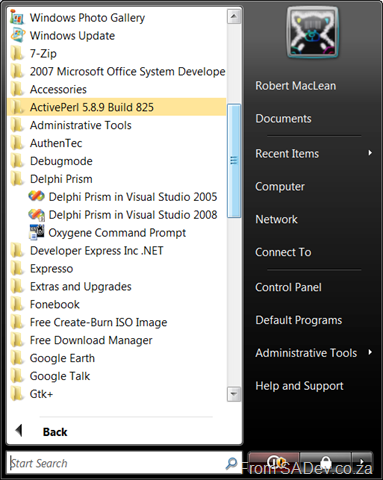Click the scroll up arrow
Screen dimensions: 383x480
coord(234,16)
